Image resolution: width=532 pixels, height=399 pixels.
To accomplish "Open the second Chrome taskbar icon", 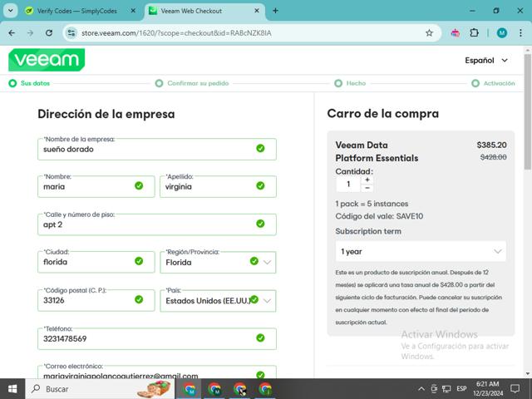I will pyautogui.click(x=214, y=389).
